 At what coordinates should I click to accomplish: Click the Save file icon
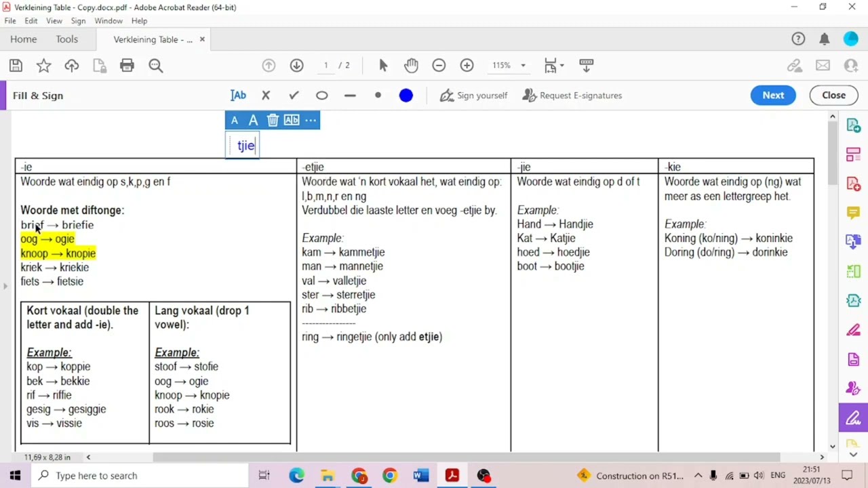(x=16, y=66)
